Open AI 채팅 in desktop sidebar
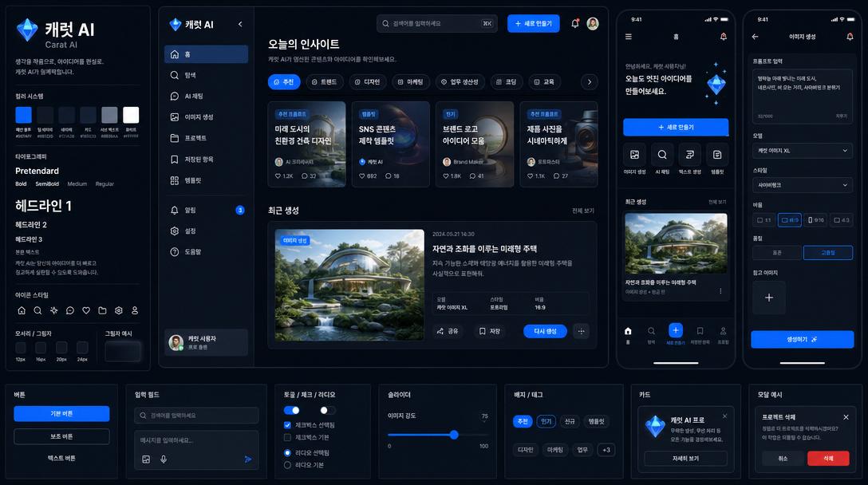 [206, 97]
